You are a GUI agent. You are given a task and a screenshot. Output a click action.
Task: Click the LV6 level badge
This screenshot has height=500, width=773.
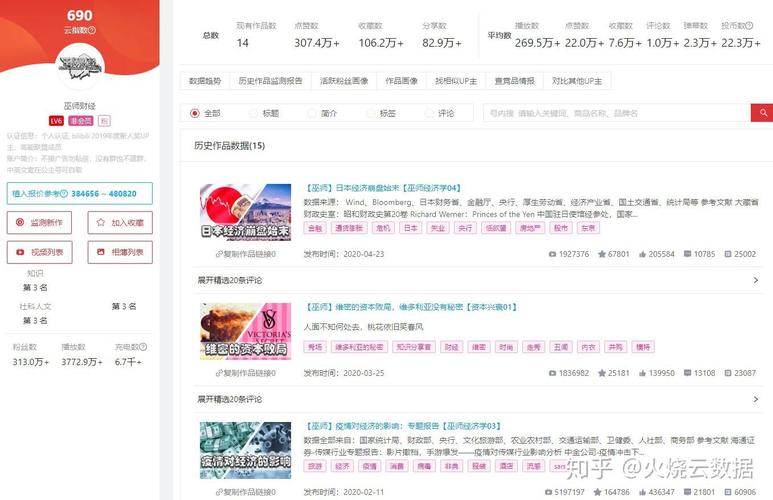56,121
